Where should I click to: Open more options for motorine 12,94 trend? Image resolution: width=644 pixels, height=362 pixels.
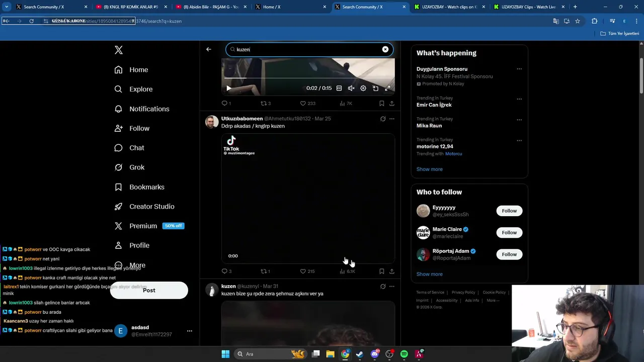[x=519, y=140]
